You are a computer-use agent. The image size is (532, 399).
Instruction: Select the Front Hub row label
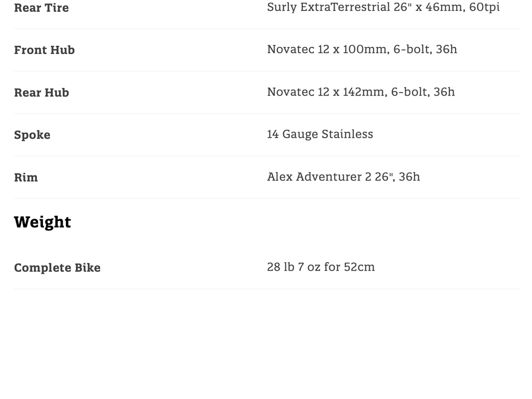coord(44,50)
